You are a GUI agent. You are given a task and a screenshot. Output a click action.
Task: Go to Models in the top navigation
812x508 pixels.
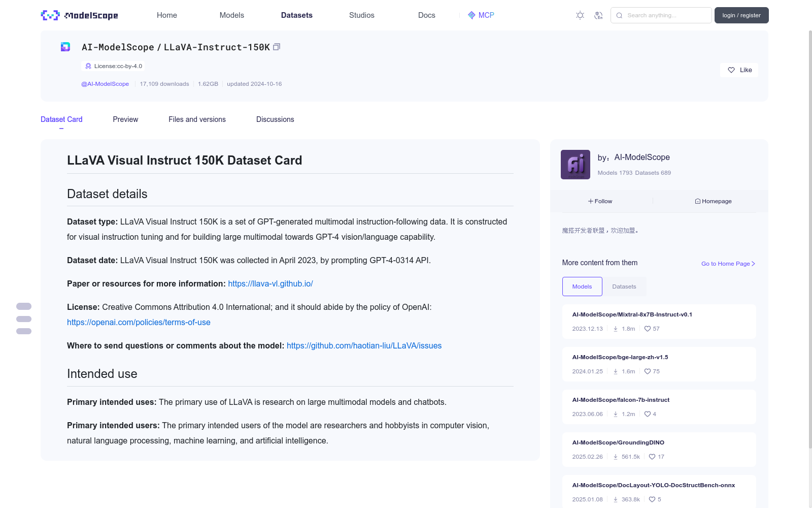(232, 15)
